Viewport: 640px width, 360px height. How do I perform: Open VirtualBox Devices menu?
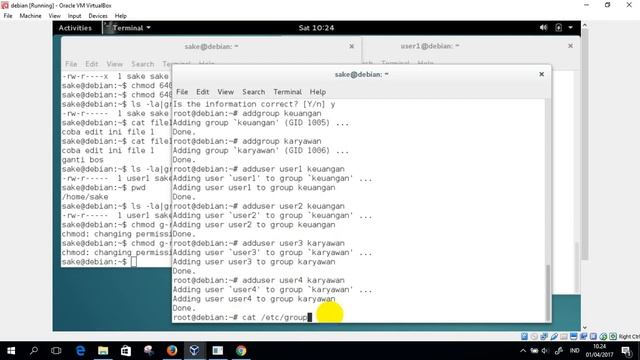pyautogui.click(x=98, y=16)
